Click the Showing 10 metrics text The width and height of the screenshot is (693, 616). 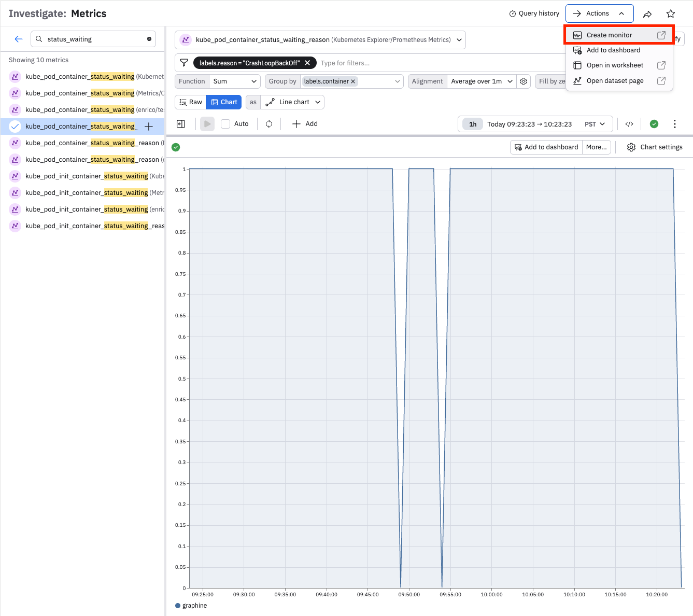pos(38,60)
